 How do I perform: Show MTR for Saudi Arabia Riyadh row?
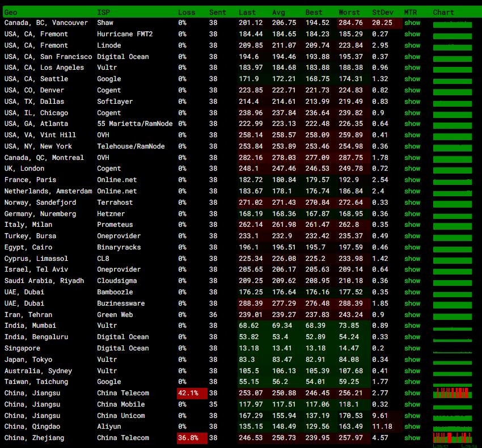pos(412,281)
